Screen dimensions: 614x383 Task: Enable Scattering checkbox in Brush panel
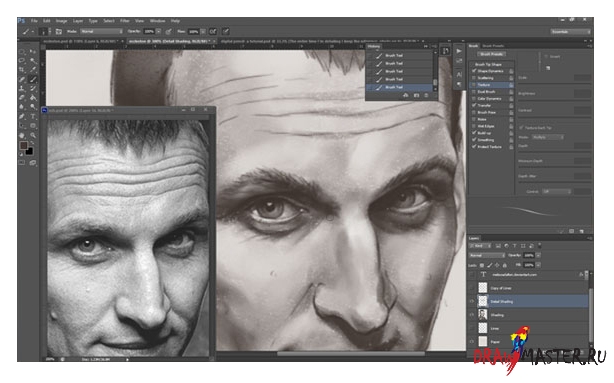474,78
